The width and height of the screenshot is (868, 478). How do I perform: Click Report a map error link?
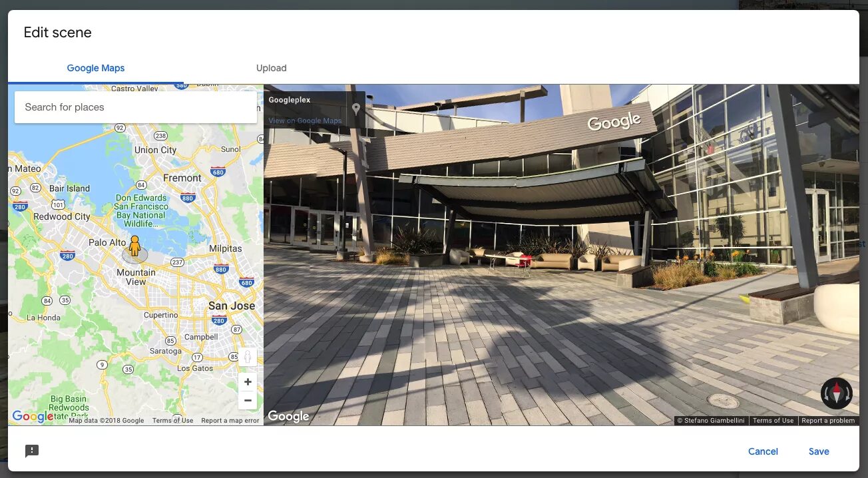tap(230, 421)
